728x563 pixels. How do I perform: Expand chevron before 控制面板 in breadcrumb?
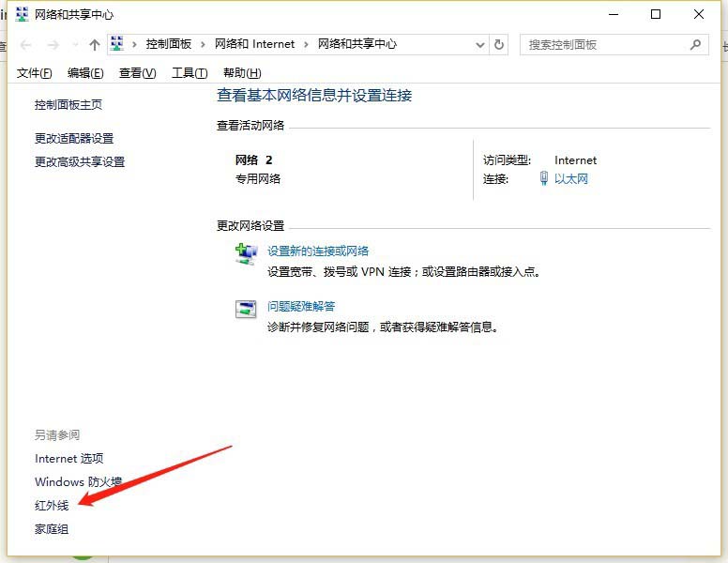pyautogui.click(x=134, y=45)
